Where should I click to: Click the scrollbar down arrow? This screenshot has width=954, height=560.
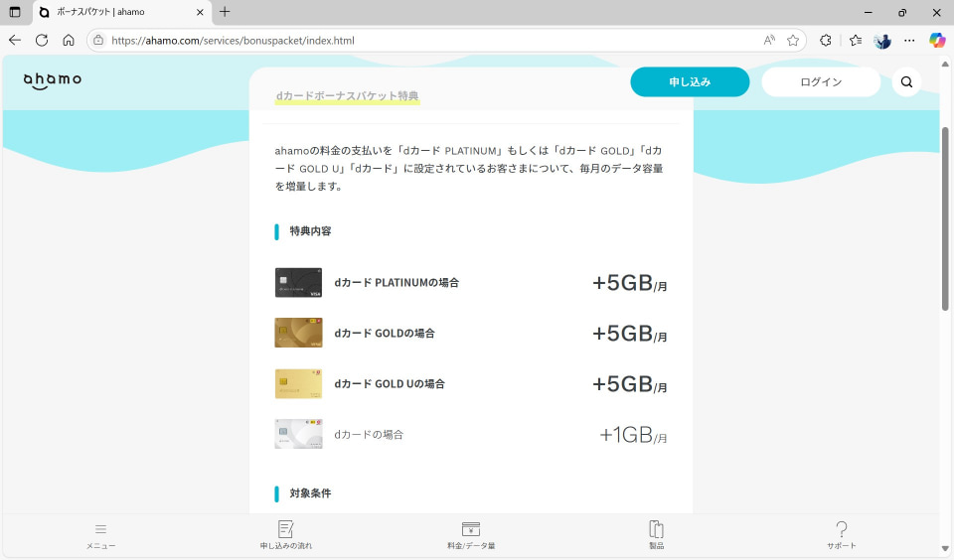(x=945, y=549)
